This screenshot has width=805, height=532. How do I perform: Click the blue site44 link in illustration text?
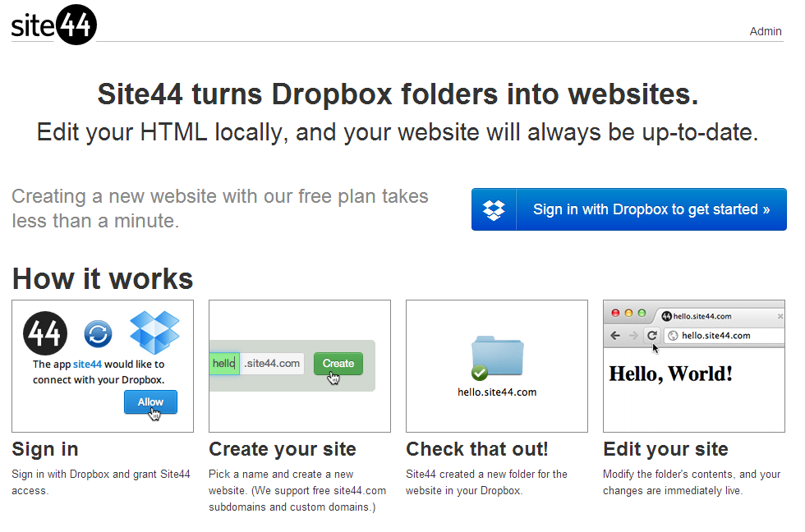click(x=87, y=365)
